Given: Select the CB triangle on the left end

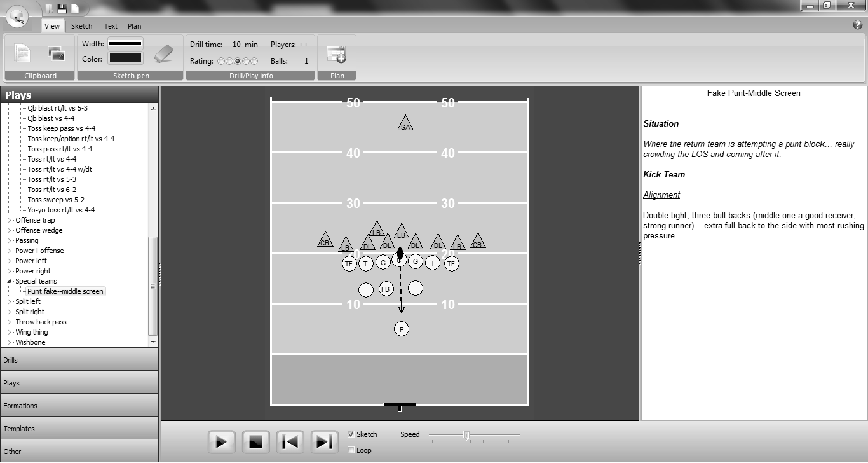Looking at the screenshot, I should point(325,240).
